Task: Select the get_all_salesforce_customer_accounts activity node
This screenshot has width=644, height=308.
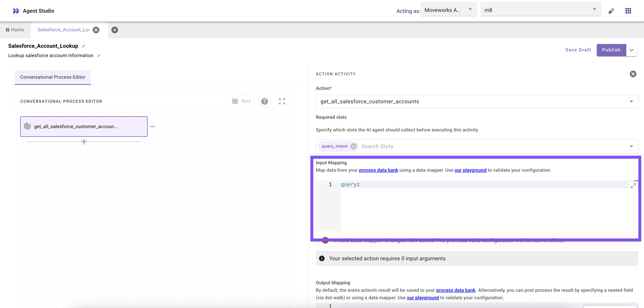Action: [84, 126]
